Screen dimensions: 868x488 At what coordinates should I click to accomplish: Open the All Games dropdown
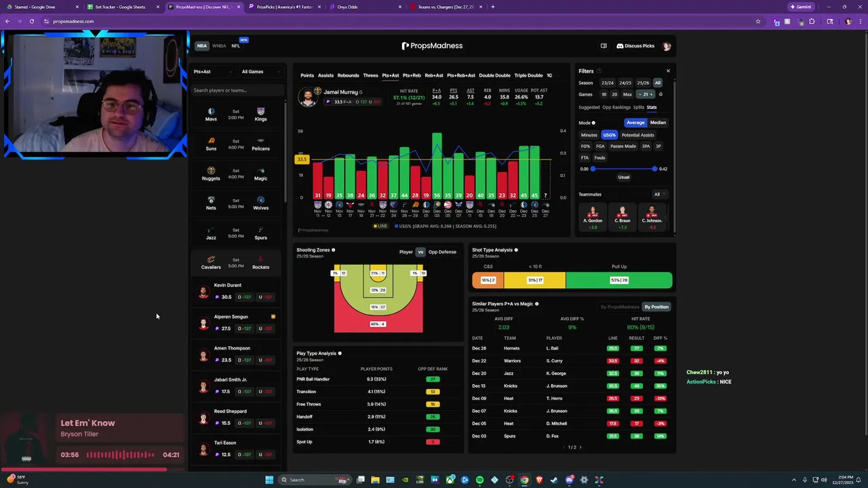coord(260,72)
